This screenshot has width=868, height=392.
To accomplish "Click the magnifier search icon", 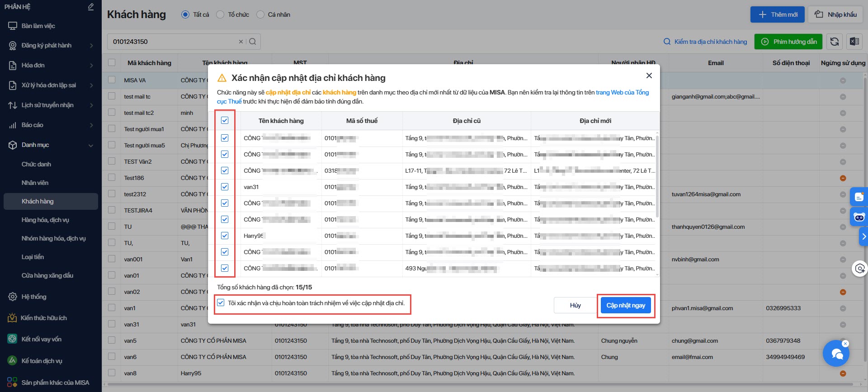I will (253, 42).
